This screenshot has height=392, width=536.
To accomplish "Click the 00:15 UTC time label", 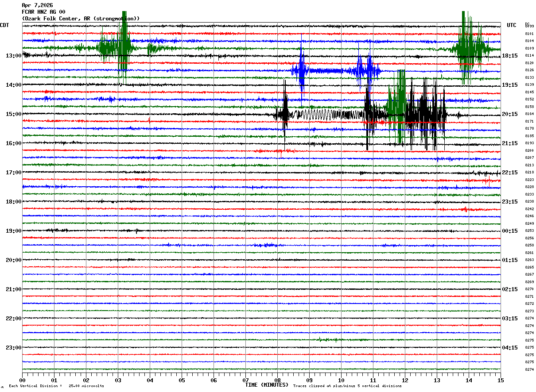I will coord(510,231).
